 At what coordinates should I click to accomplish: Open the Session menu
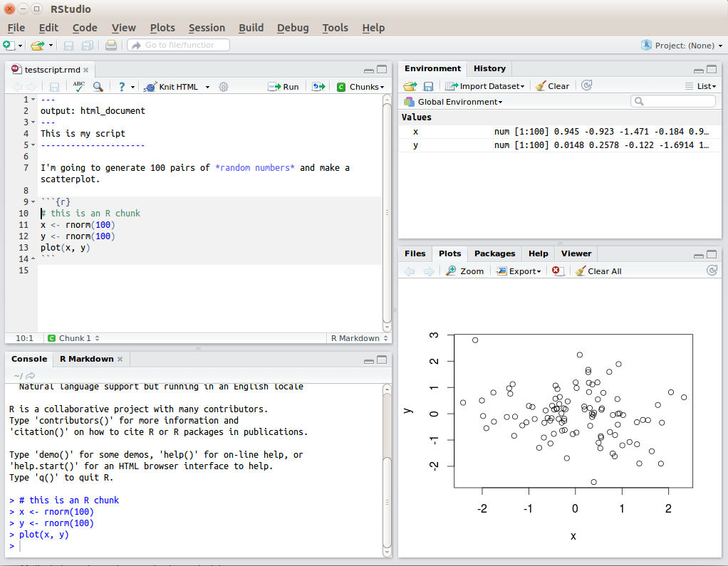[x=207, y=28]
